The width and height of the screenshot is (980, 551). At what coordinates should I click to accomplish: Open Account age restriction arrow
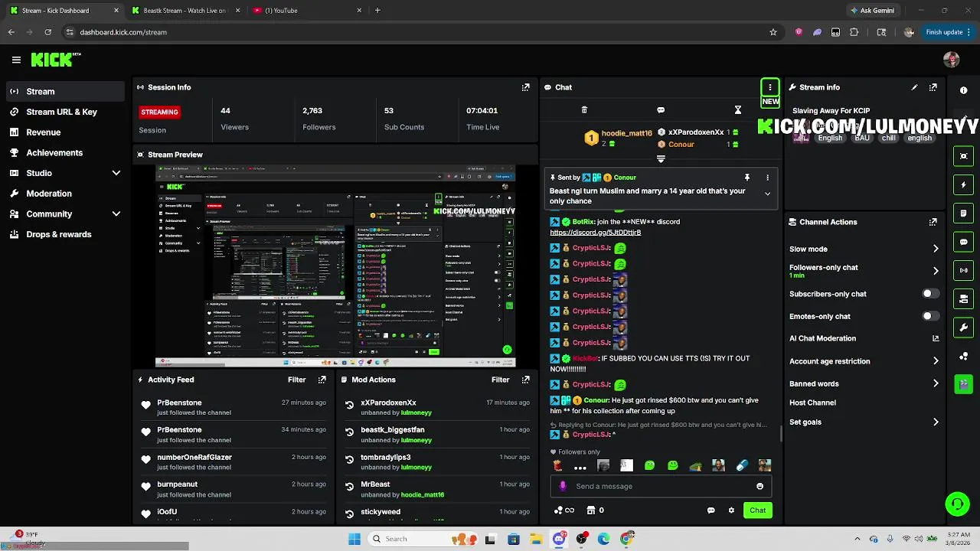tap(935, 361)
